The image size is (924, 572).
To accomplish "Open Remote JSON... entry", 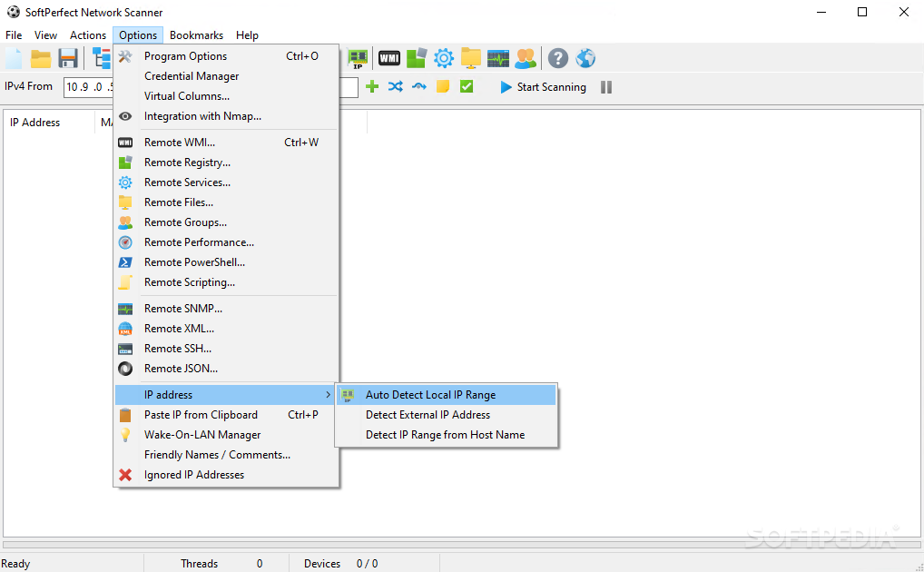I will (x=227, y=369).
